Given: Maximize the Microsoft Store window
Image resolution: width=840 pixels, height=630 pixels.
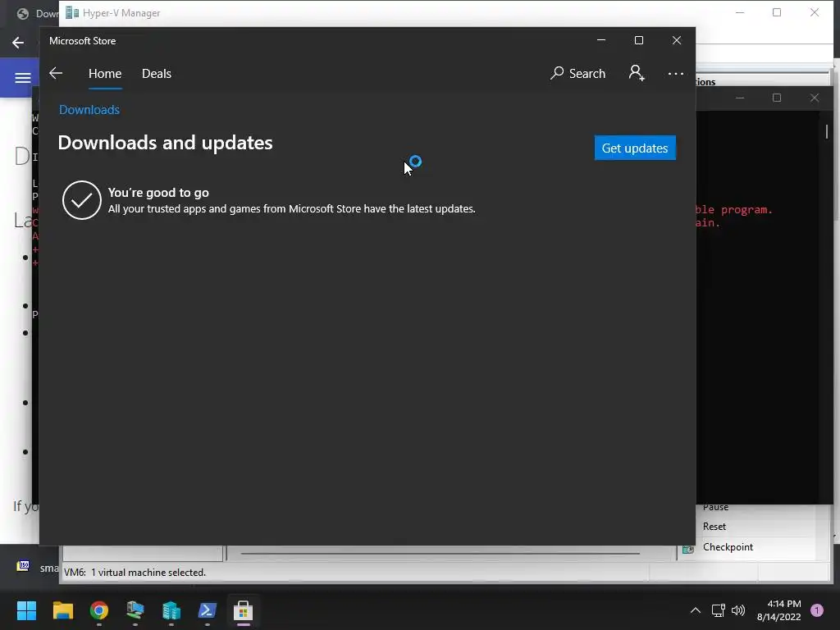Looking at the screenshot, I should [x=638, y=40].
